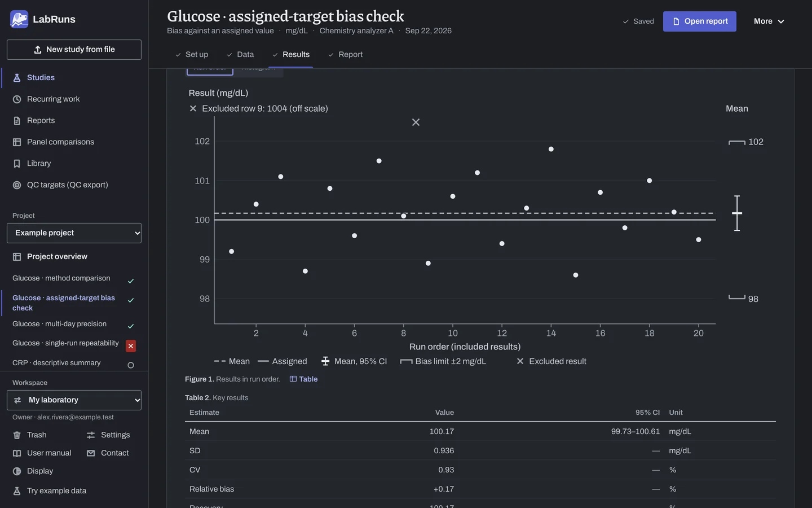Click the excluded result X marker in chart
Screen dimensions: 812x508
(416, 122)
